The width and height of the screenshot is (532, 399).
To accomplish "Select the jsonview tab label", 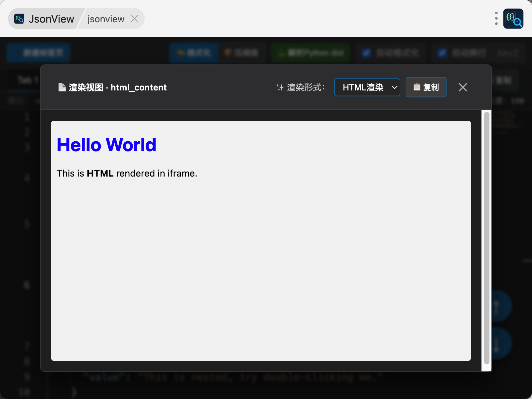I will click(x=106, y=19).
